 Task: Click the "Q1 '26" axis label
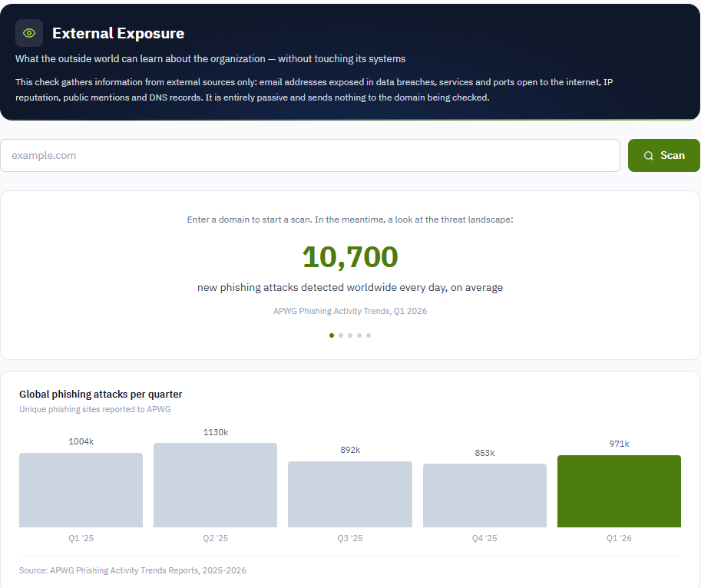(619, 538)
